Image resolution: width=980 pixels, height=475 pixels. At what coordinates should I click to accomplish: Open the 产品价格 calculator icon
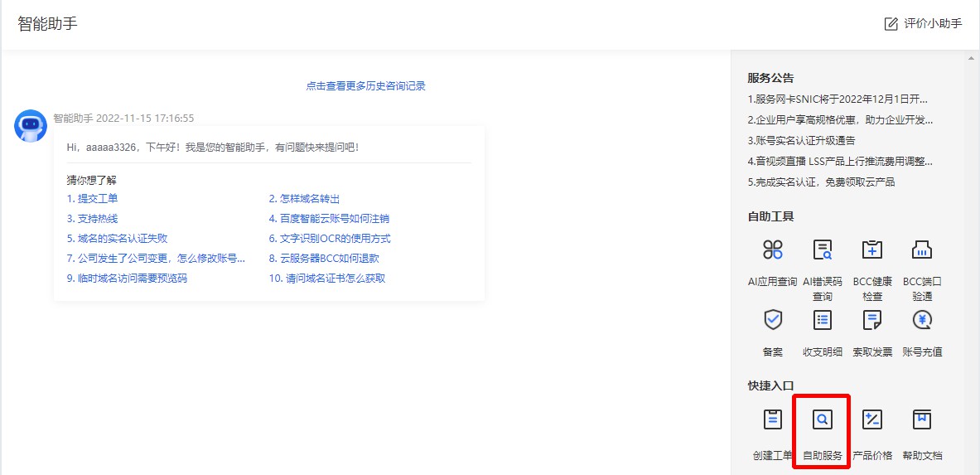point(871,419)
